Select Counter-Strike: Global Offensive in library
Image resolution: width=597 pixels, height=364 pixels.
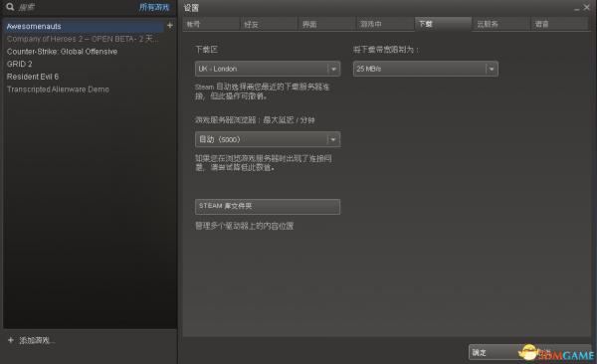pyautogui.click(x=62, y=52)
